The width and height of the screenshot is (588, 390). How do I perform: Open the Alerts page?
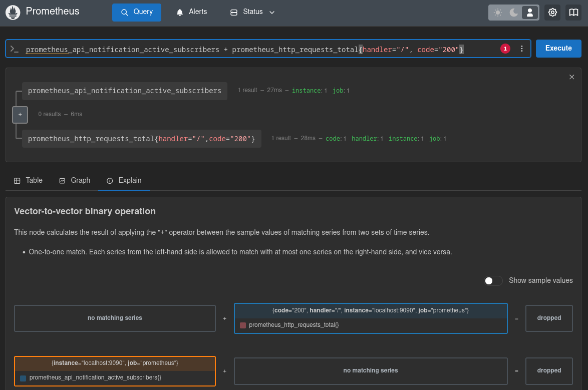tap(192, 12)
